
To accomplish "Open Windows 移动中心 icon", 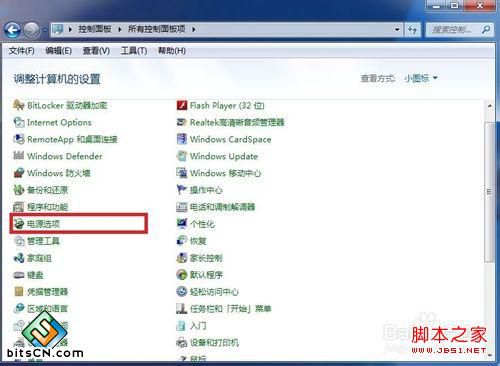I will pyautogui.click(x=182, y=173).
